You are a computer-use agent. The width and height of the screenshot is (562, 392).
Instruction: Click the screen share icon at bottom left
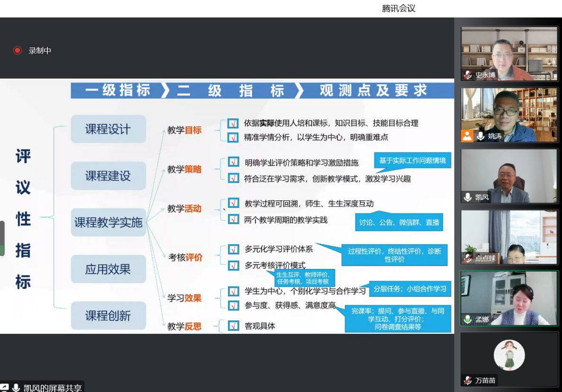4,388
